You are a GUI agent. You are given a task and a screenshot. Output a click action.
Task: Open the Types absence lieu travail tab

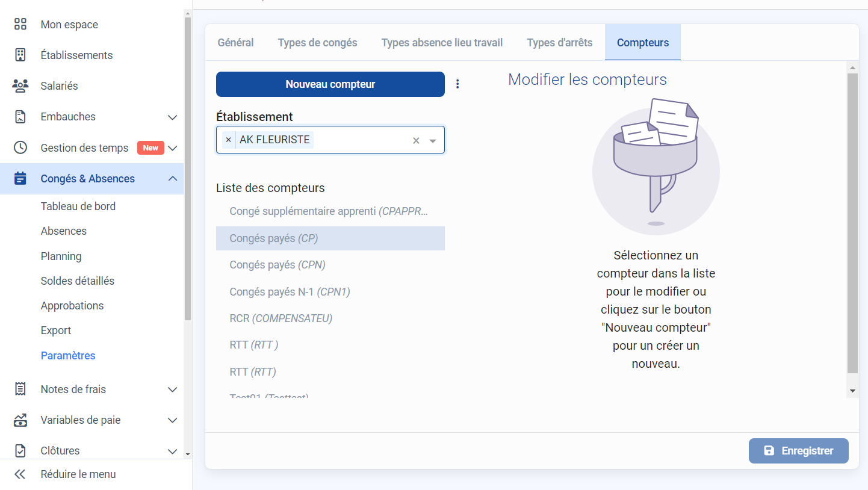[442, 43]
